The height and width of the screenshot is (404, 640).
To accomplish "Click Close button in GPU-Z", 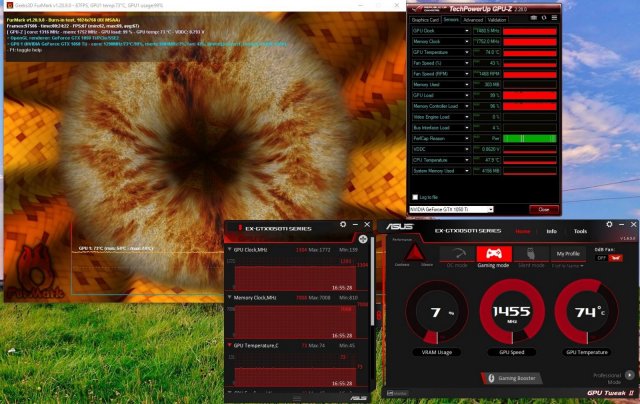I will 544,209.
